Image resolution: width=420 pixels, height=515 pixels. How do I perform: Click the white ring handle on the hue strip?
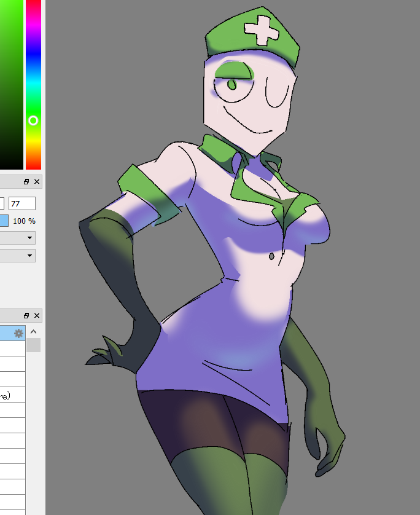[33, 120]
